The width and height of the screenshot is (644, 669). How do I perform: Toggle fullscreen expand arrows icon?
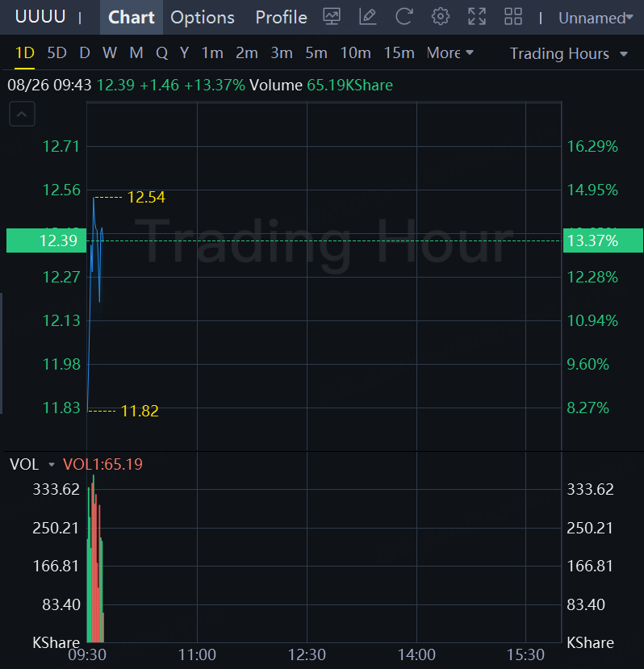click(477, 17)
